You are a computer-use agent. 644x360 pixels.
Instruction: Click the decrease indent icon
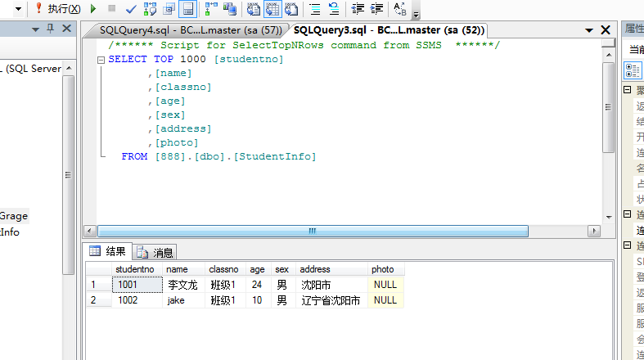click(358, 9)
